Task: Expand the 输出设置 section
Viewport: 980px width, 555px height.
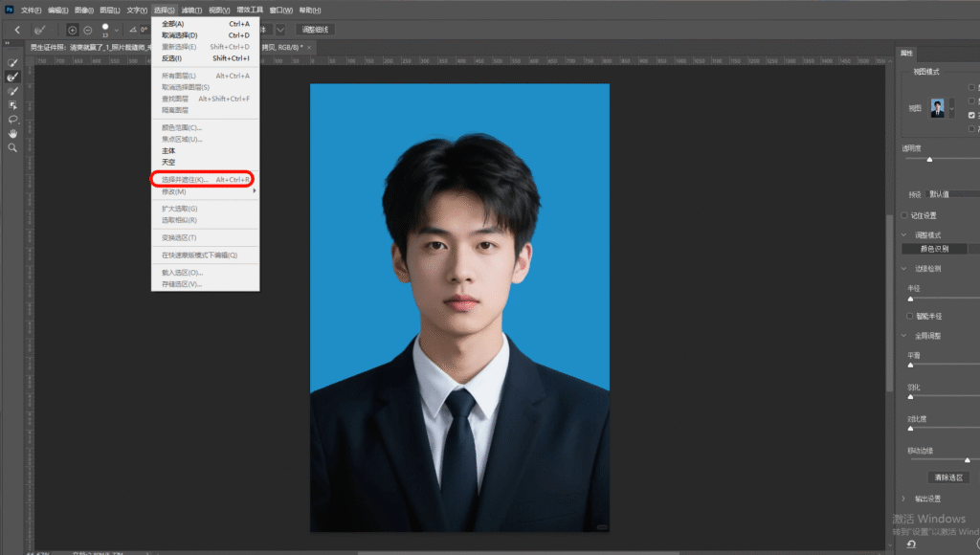Action: 904,499
